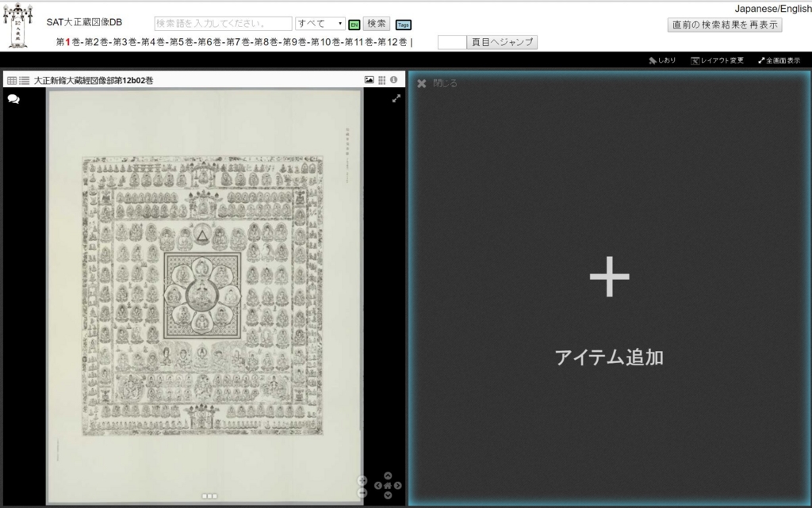Go to volume 第6巻
This screenshot has width=812, height=508.
coord(209,42)
